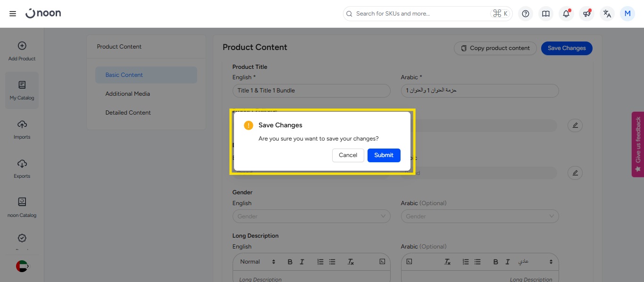Open Imports from the sidebar
The image size is (644, 282).
tap(22, 130)
